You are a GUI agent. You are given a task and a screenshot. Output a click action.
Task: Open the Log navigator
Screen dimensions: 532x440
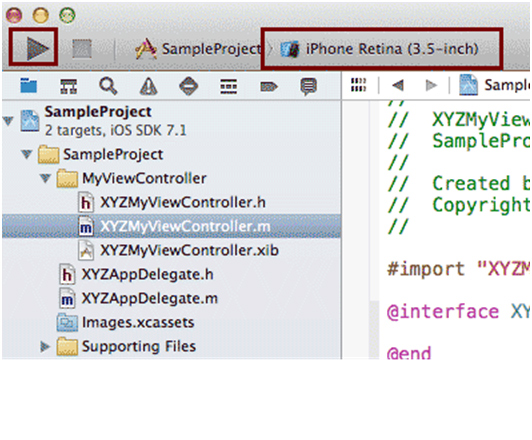click(308, 86)
